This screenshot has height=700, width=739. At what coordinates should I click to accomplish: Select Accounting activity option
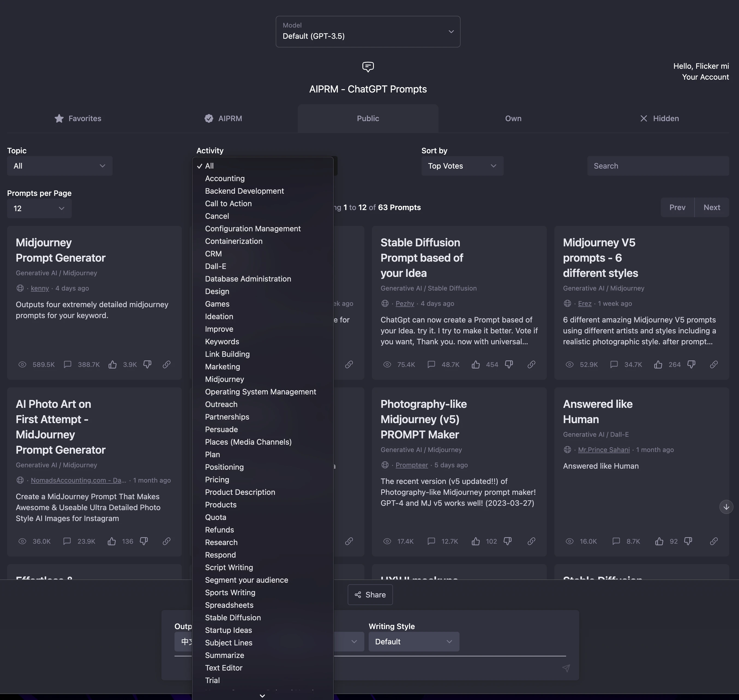[x=263, y=179]
